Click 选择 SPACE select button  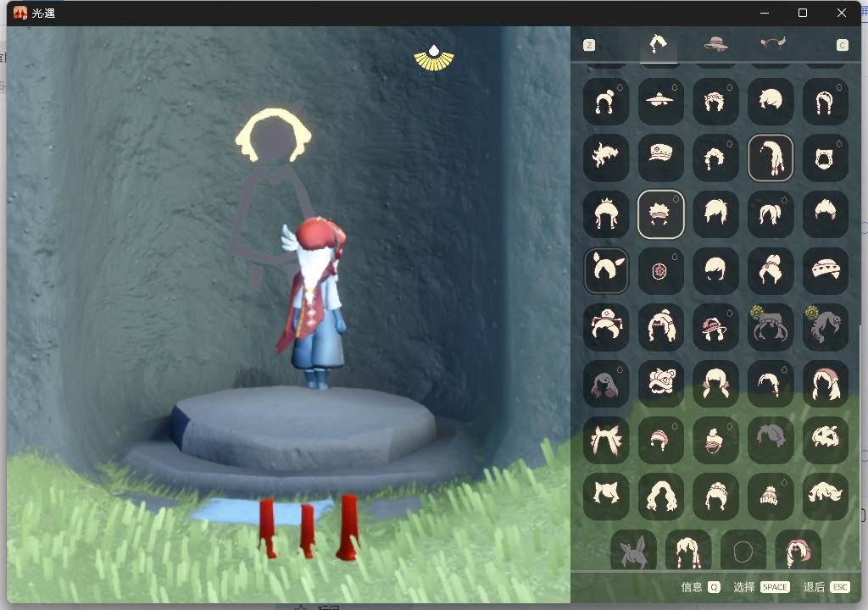761,587
